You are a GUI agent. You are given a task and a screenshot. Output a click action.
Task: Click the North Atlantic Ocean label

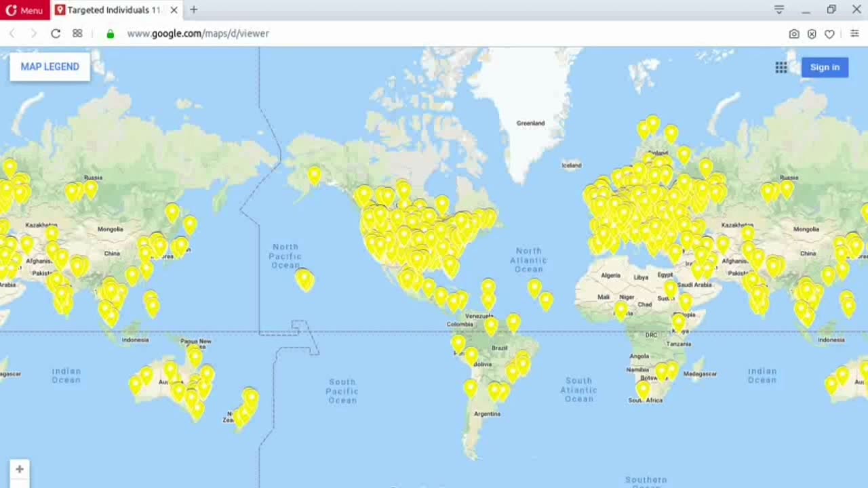[528, 260]
